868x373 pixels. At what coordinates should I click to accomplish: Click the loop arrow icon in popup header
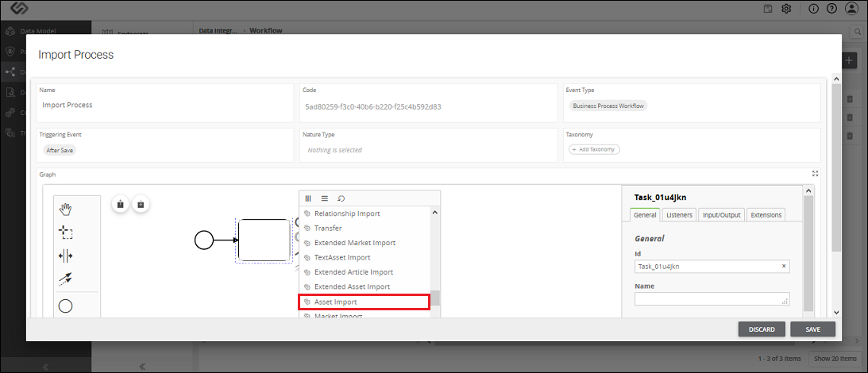(x=341, y=198)
